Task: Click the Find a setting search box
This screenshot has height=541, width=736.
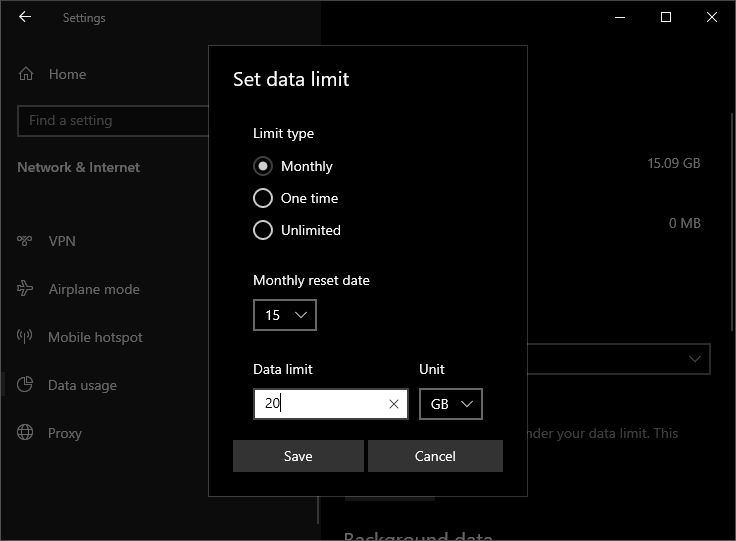Action: [x=108, y=120]
